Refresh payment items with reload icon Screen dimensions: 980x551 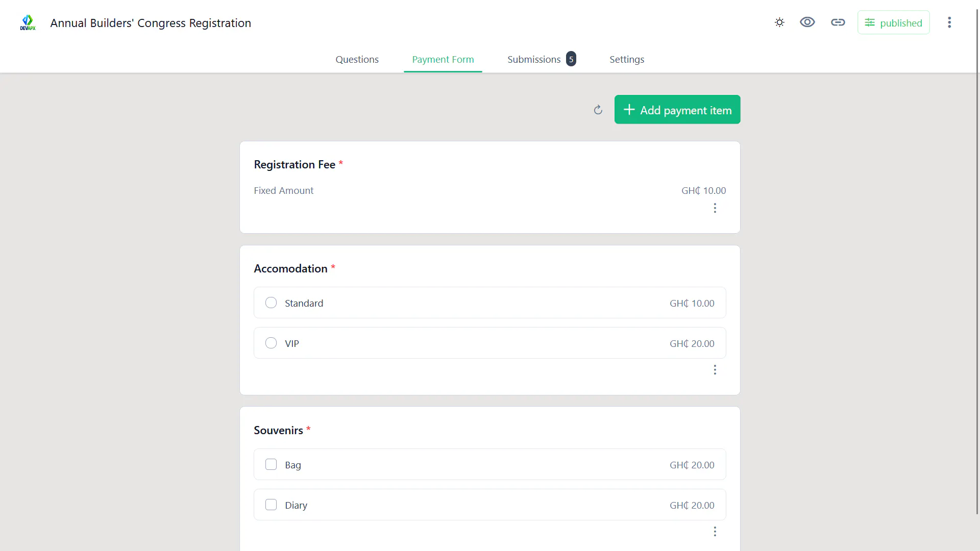pyautogui.click(x=598, y=110)
